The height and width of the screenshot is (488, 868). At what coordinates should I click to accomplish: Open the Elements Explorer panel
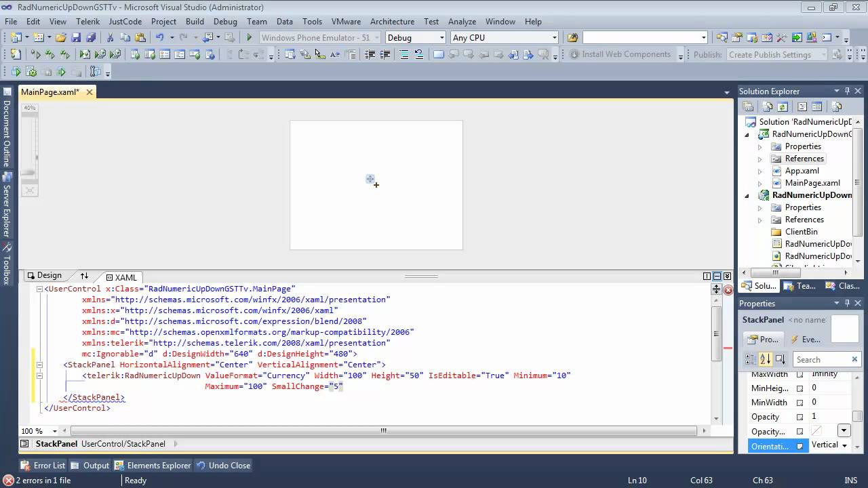153,466
